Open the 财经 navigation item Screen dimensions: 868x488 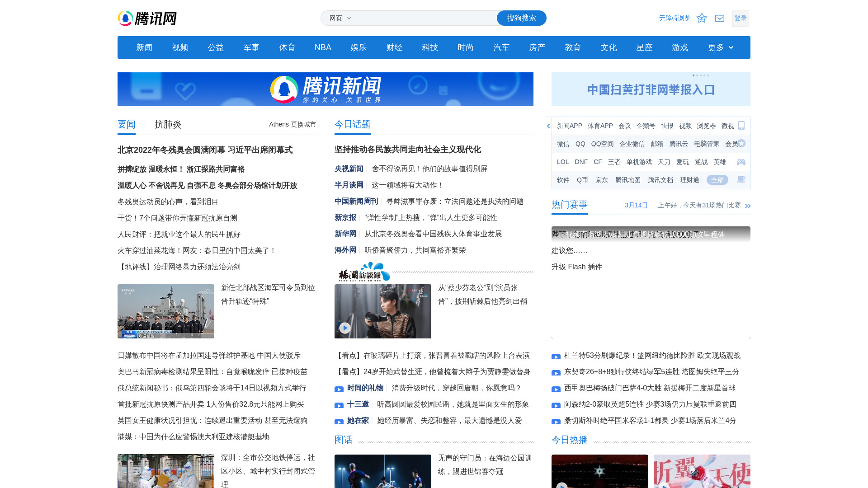pos(394,47)
